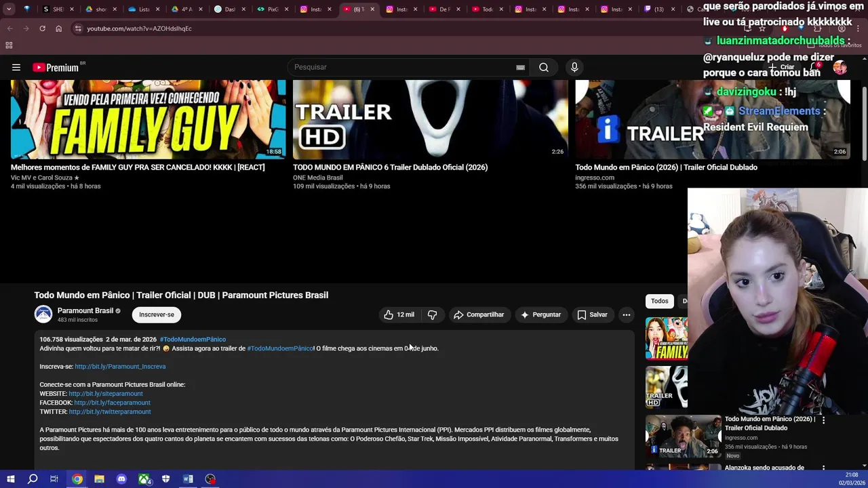
Task: Switch to the De F YouTube tab
Action: click(x=445, y=9)
